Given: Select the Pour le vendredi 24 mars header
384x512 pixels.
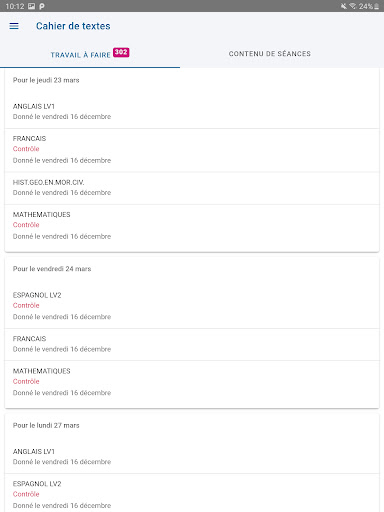Looking at the screenshot, I should (52, 269).
